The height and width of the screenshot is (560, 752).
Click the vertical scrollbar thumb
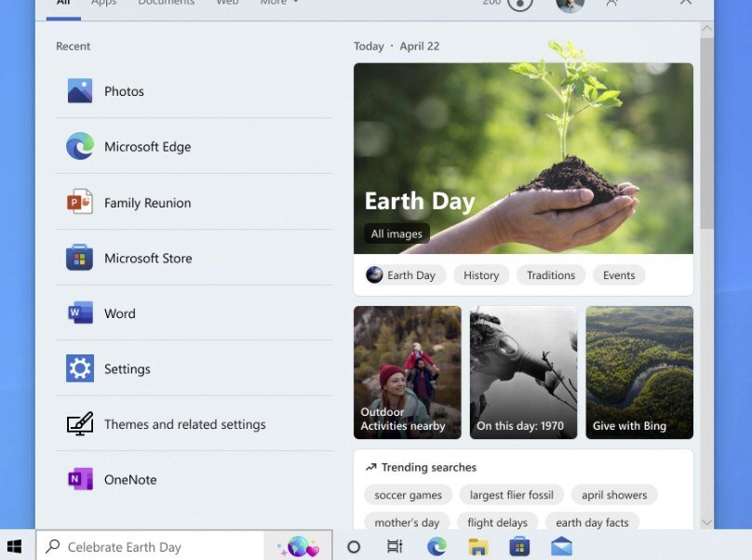[706, 133]
